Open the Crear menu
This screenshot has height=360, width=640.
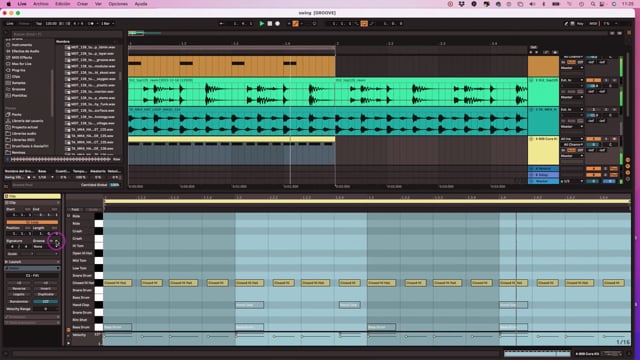82,4
